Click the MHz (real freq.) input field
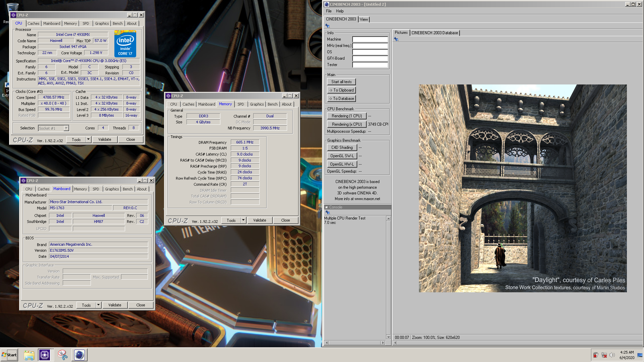This screenshot has height=362, width=644. 370,46
